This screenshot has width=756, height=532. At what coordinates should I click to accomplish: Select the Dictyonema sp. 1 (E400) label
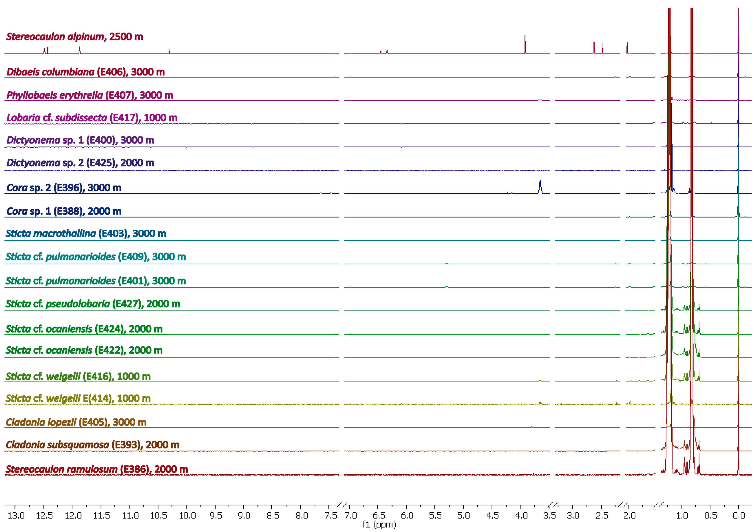pyautogui.click(x=80, y=140)
